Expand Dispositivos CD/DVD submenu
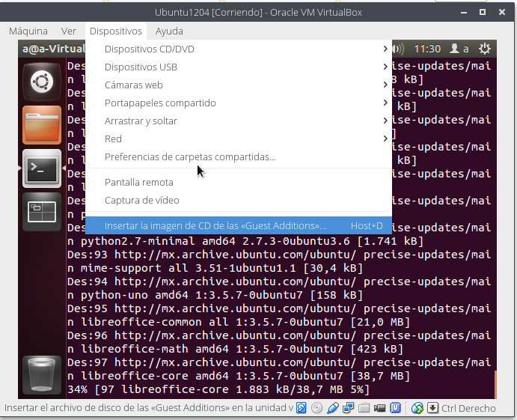 coord(239,49)
